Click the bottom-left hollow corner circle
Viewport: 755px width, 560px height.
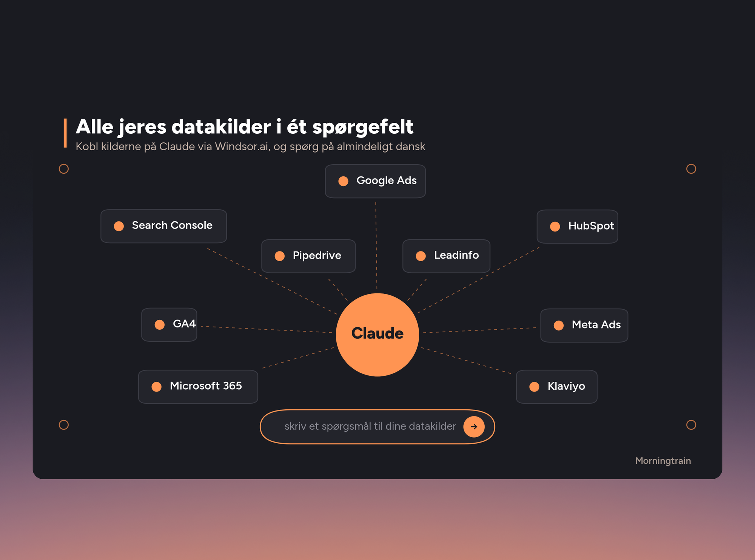[64, 425]
